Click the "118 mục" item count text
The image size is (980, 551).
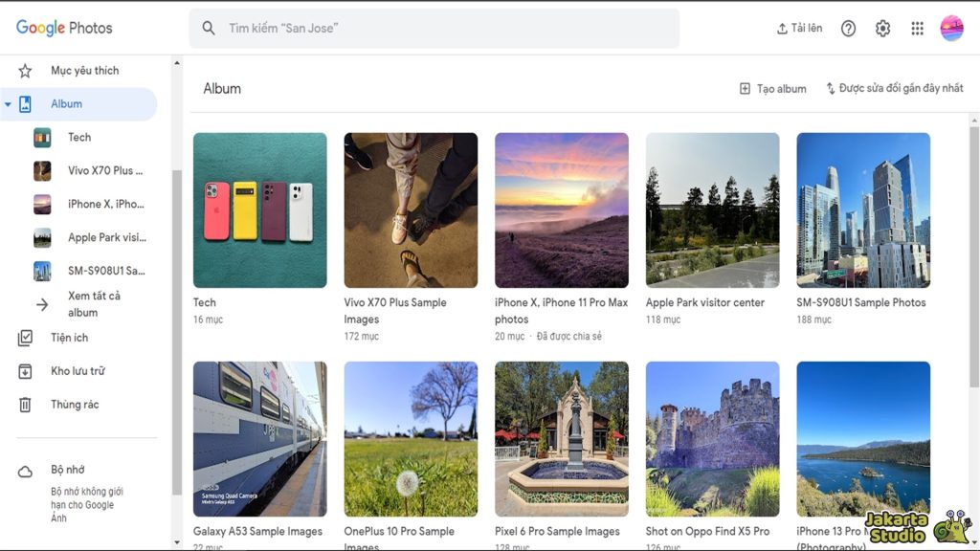tap(663, 320)
